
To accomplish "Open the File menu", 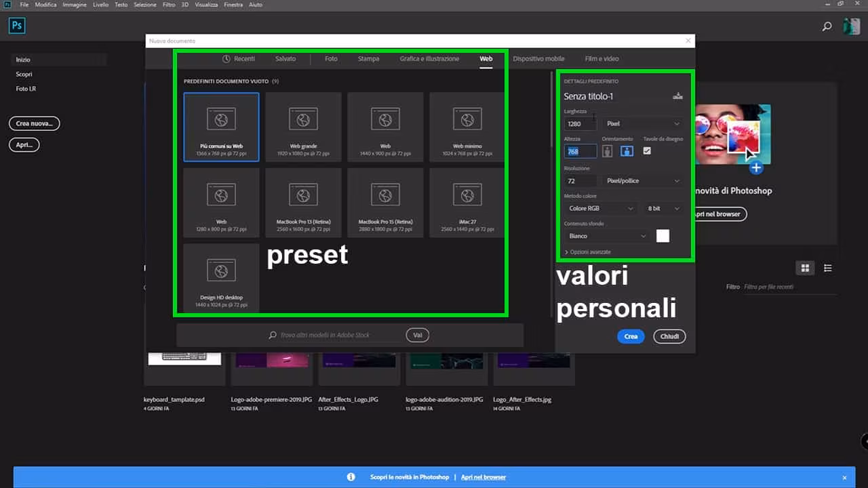I will 24,5.
